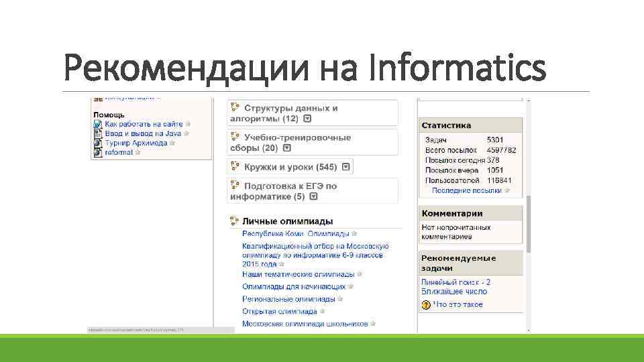Star the 'Как работать на сайте' item
644x362 pixels.
188,124
